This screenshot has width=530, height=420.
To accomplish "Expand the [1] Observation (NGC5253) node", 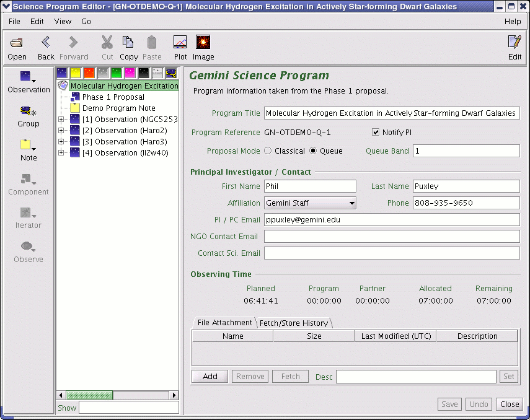I will [x=61, y=120].
